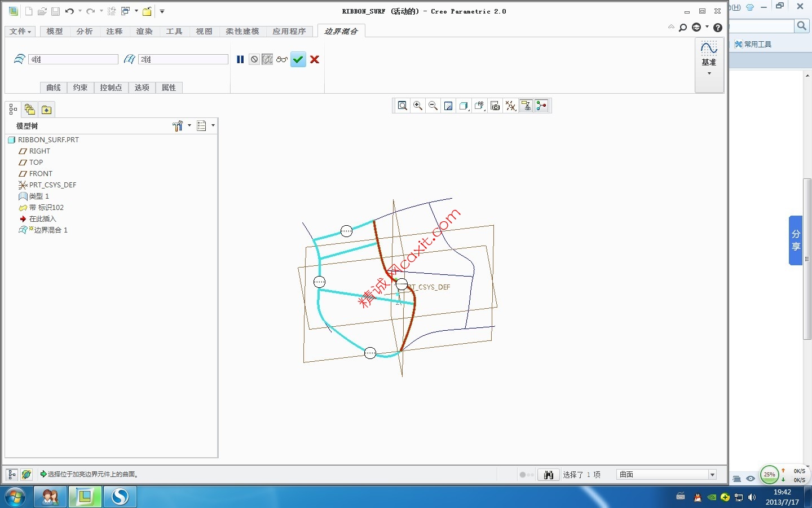Open the 选项 slide-down panel
This screenshot has width=812, height=508.
point(142,87)
